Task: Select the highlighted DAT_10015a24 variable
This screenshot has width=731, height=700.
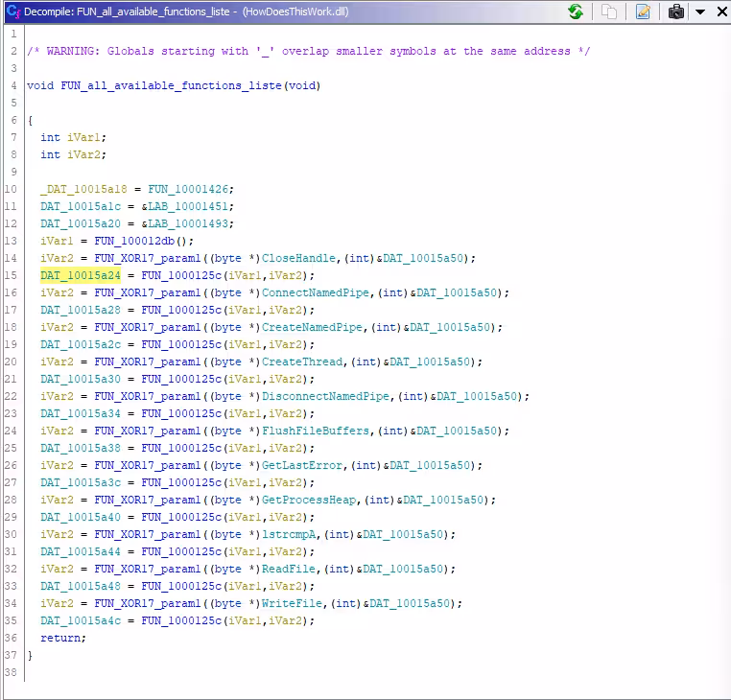Action: point(81,275)
